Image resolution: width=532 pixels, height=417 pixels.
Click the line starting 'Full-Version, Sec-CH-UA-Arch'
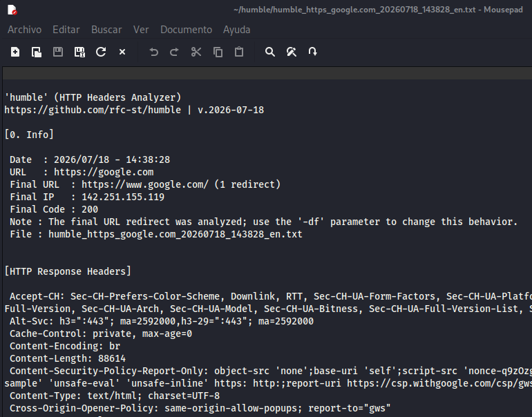(268, 309)
